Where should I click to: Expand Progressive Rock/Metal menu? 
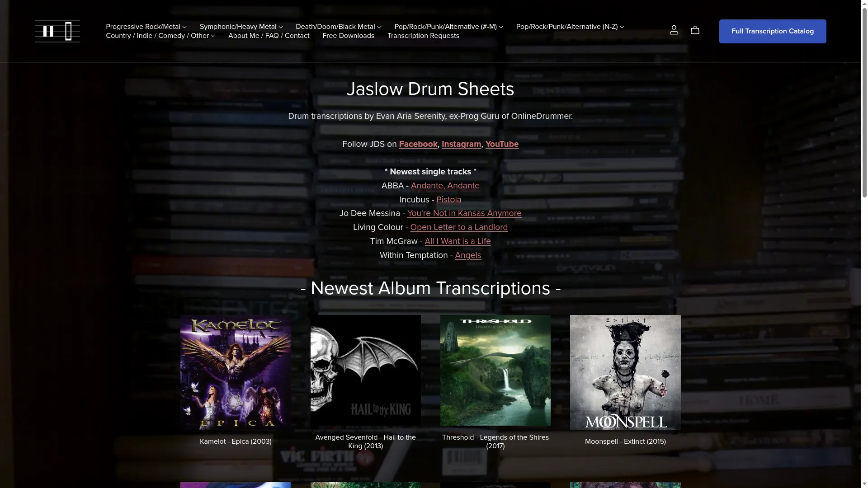146,27
